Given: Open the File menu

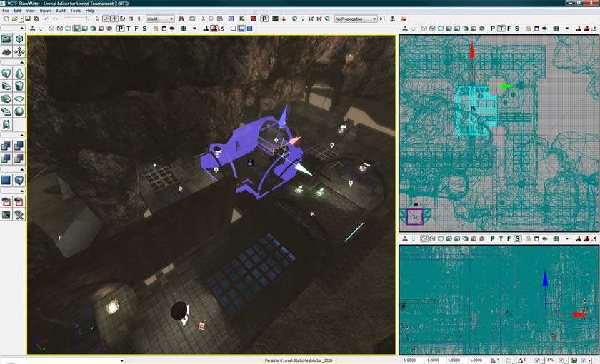Looking at the screenshot, I should click(x=6, y=11).
